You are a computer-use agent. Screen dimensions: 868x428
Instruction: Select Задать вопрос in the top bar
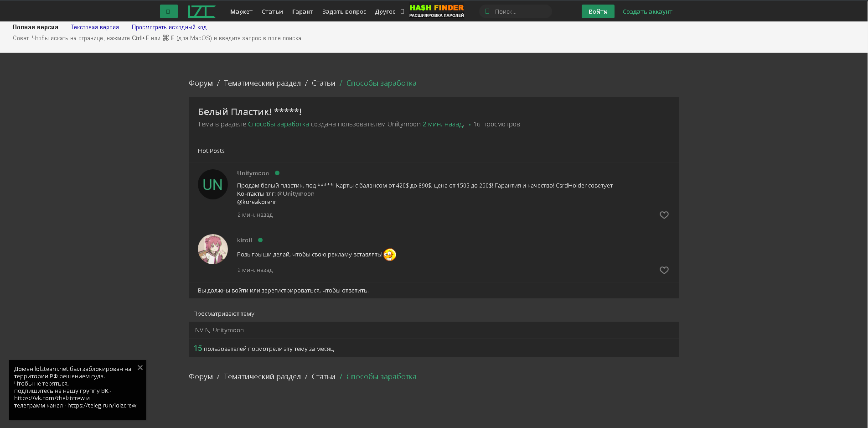[x=344, y=12]
